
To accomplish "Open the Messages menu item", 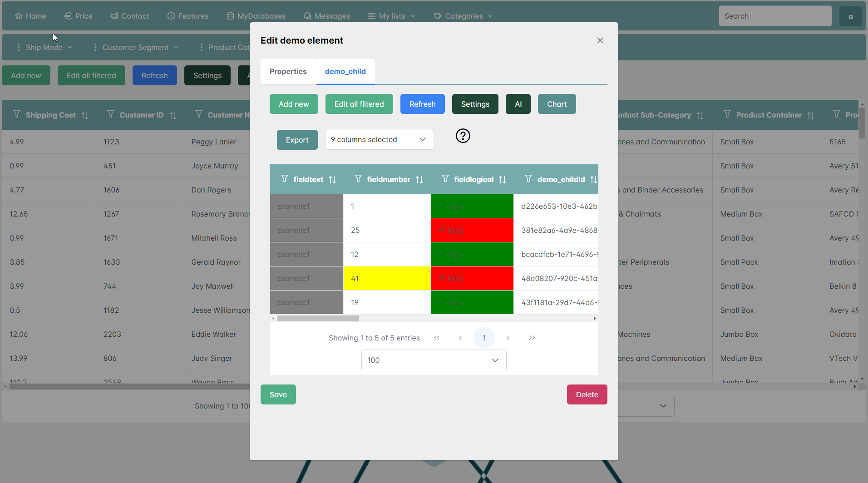I will (327, 16).
